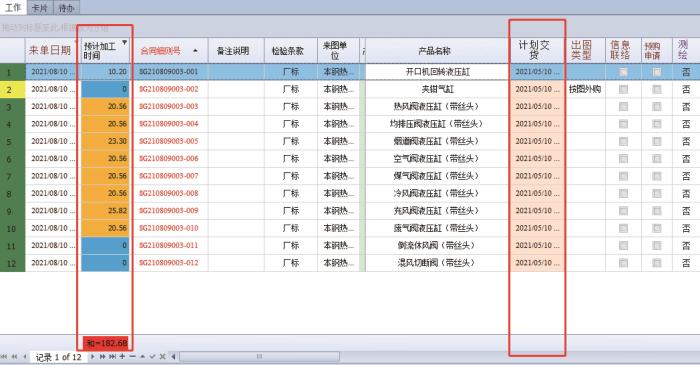This screenshot has width=700, height=365.
Task: Click product name 混风切断阀（带丝头）
Action: 436,263
